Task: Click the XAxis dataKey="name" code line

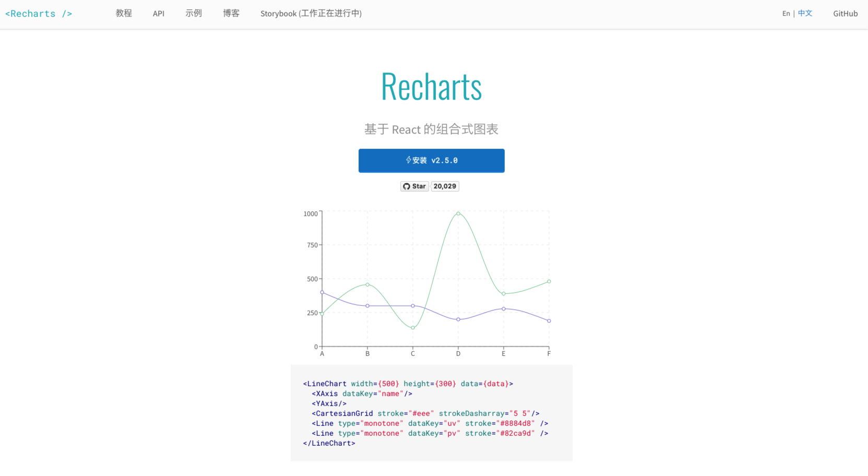Action: click(362, 394)
